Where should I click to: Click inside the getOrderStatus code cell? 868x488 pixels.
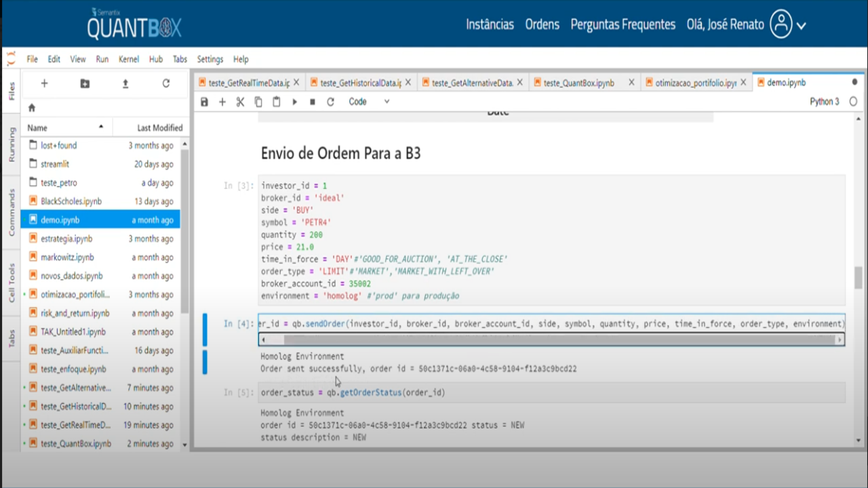[x=551, y=392]
